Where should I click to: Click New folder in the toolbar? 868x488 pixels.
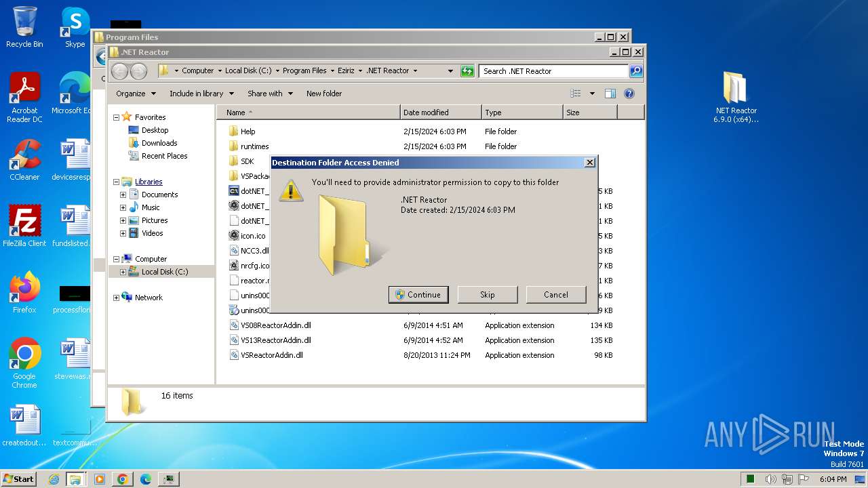(x=324, y=94)
